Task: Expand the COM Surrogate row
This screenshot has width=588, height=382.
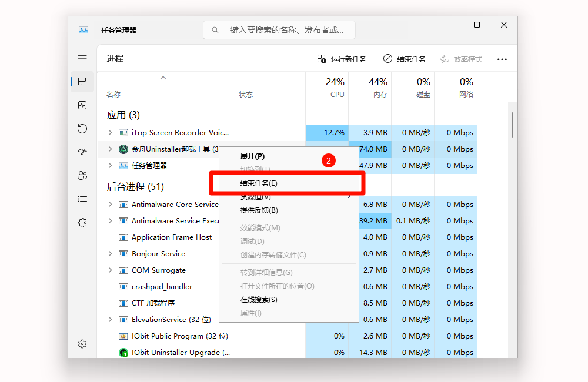Action: click(x=110, y=270)
